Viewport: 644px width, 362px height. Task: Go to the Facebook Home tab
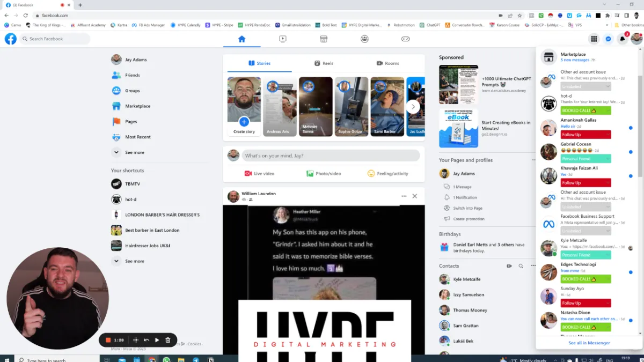241,39
